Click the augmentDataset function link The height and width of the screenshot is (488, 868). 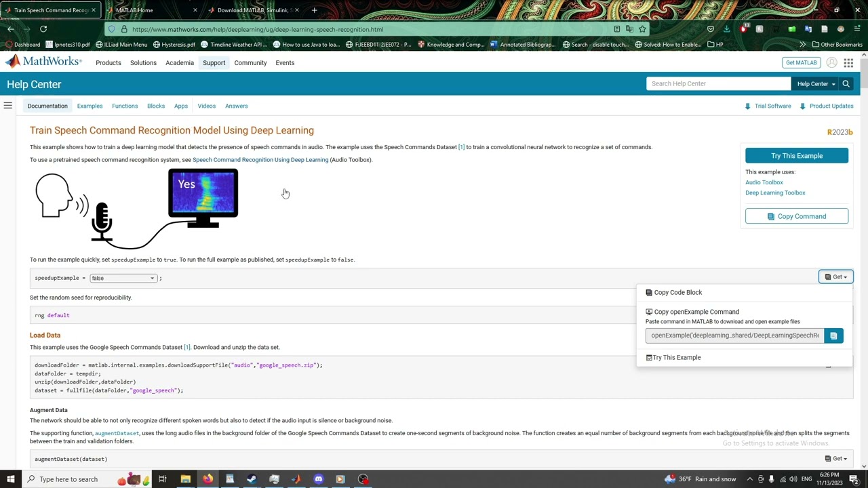[x=117, y=433]
